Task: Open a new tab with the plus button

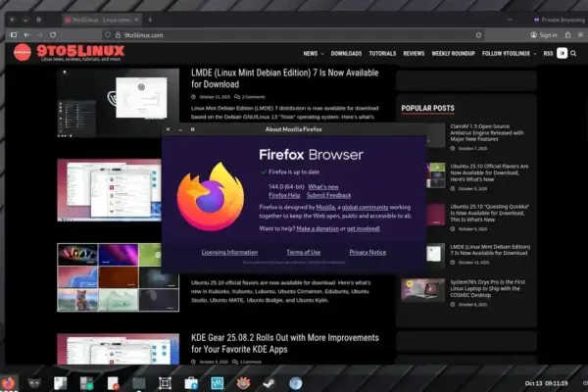Action: 150,20
